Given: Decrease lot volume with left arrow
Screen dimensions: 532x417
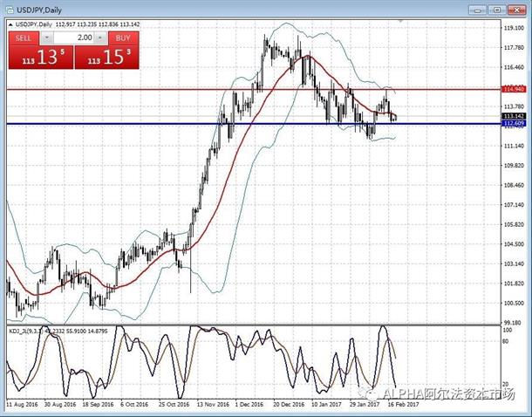Looking at the screenshot, I should coord(47,38).
